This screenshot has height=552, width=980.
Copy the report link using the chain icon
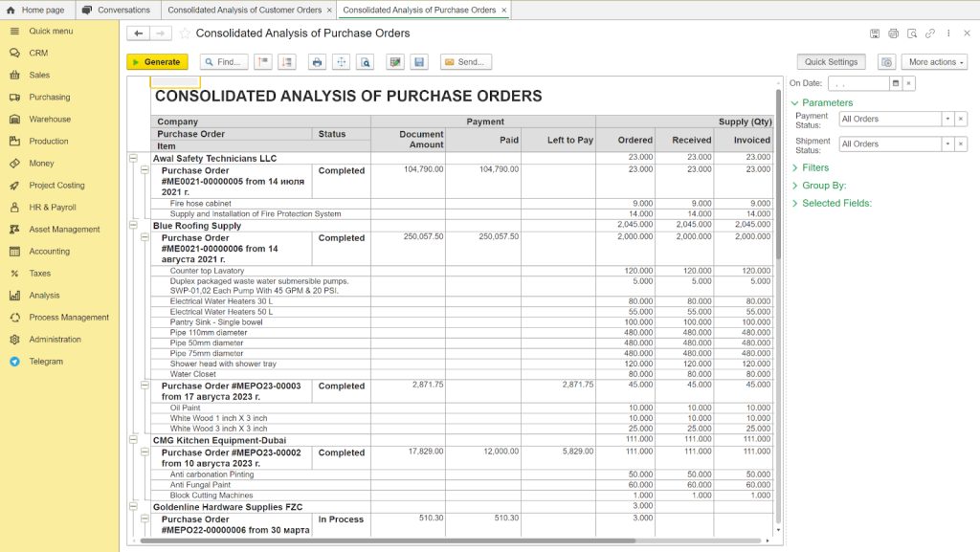tap(928, 33)
